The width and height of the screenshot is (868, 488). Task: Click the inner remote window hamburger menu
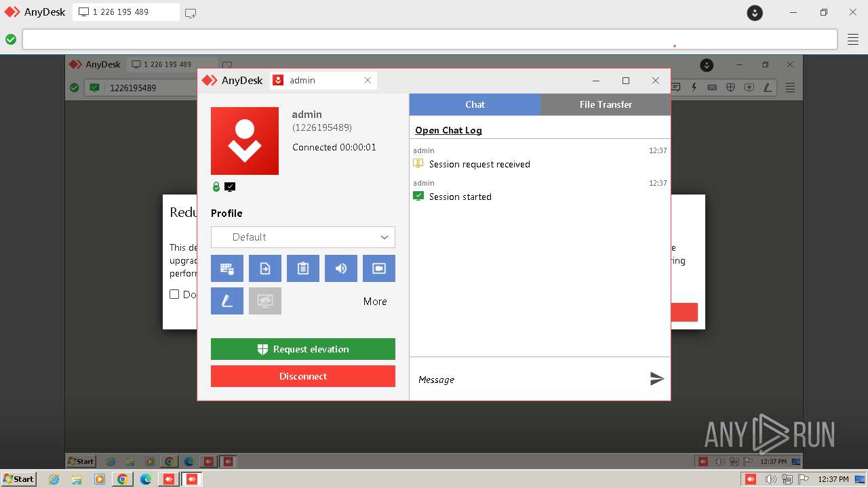[790, 87]
